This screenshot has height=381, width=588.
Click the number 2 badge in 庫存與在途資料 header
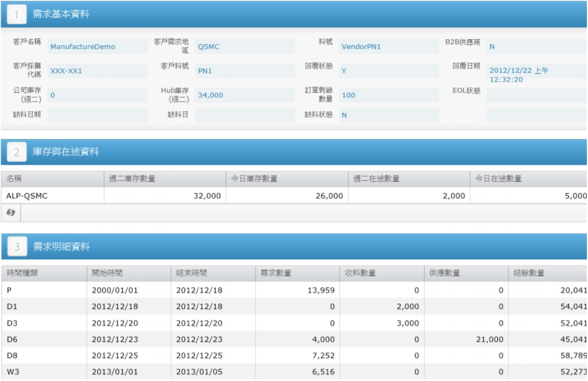point(17,152)
